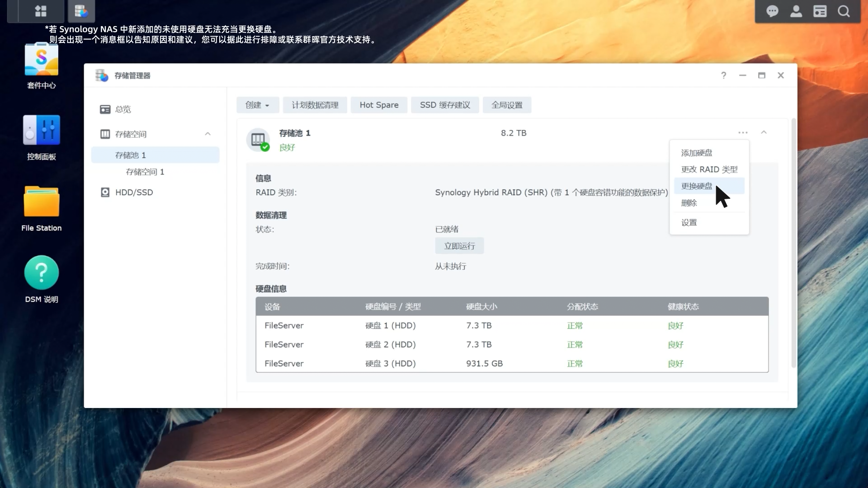Click the 931.5 GB disk size cell
Image resolution: width=868 pixels, height=488 pixels.
point(484,363)
